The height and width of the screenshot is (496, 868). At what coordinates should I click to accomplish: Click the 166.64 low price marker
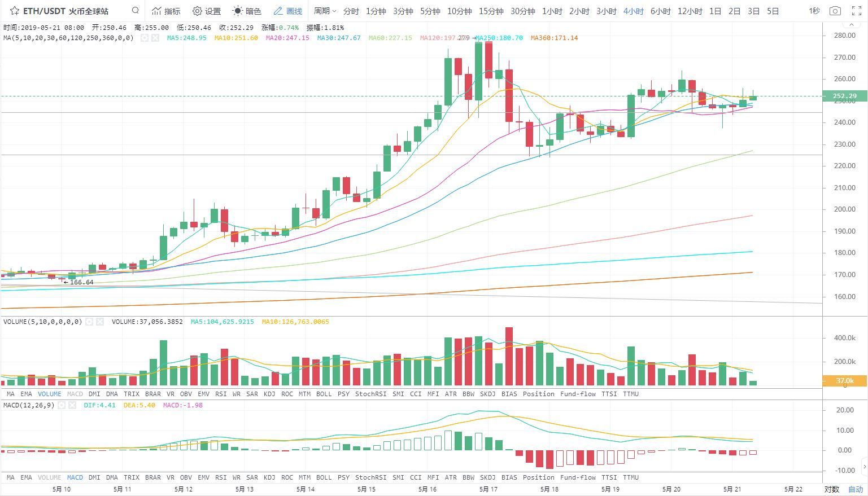click(x=78, y=282)
